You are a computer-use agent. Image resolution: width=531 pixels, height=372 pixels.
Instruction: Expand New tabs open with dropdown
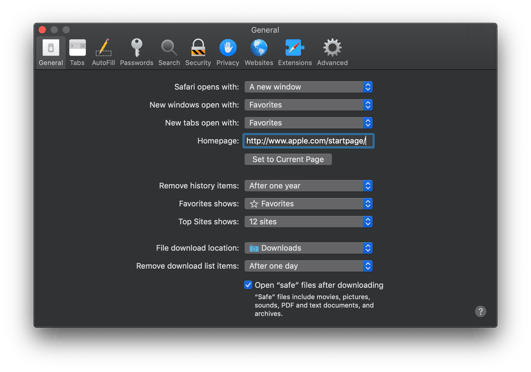309,123
